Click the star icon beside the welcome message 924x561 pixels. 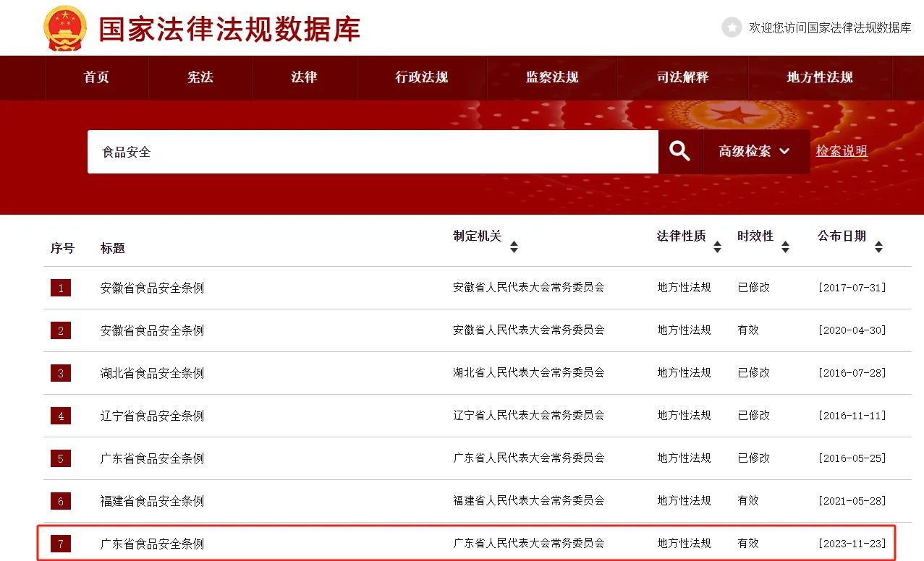731,27
